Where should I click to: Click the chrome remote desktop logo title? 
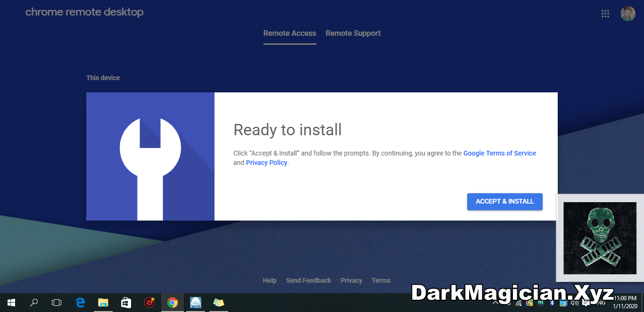pyautogui.click(x=84, y=12)
